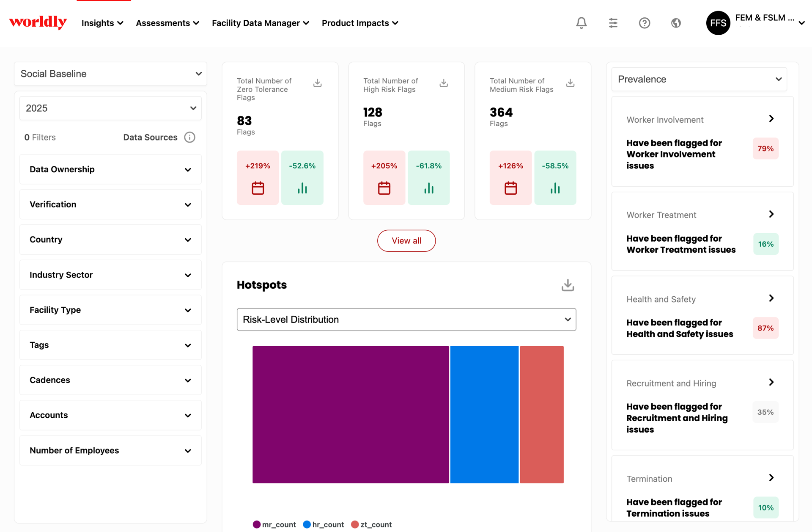812x532 pixels.
Task: Toggle zt_count legend series
Action: coord(371,524)
